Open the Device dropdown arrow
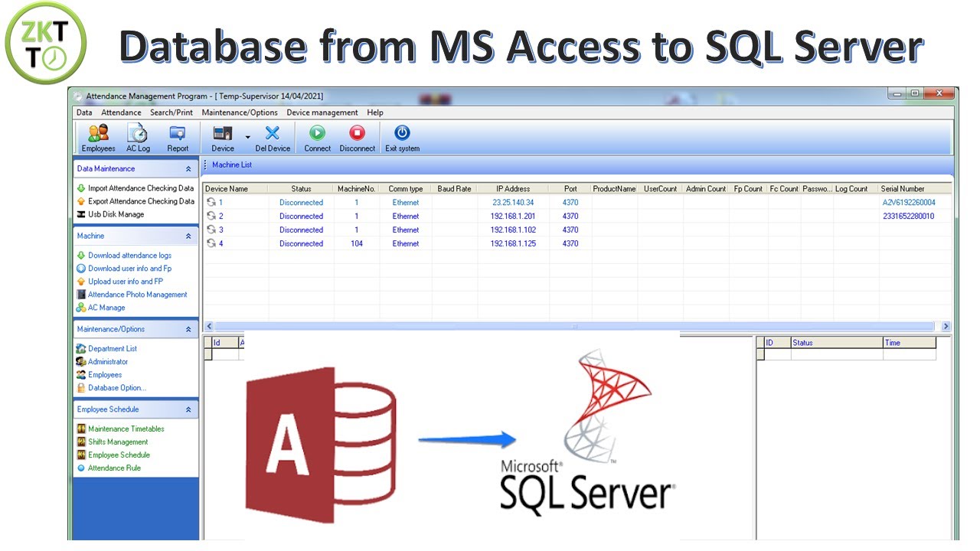 click(x=247, y=137)
